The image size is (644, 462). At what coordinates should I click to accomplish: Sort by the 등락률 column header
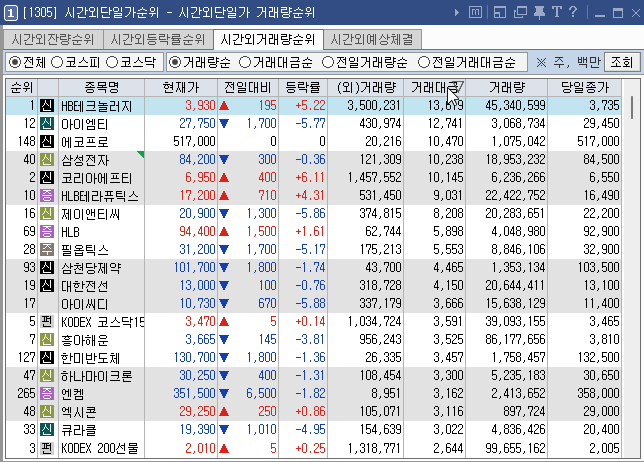tap(303, 87)
